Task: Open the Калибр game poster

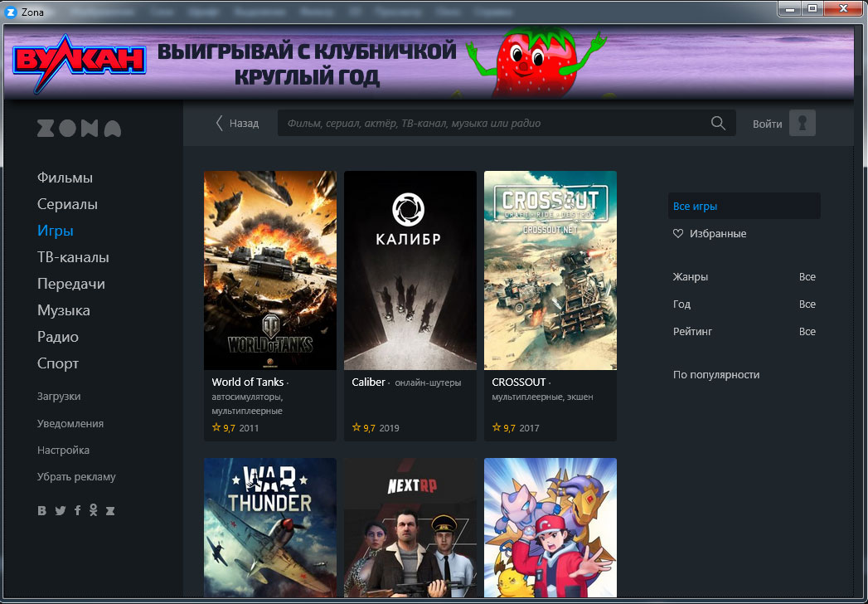Action: pyautogui.click(x=410, y=270)
